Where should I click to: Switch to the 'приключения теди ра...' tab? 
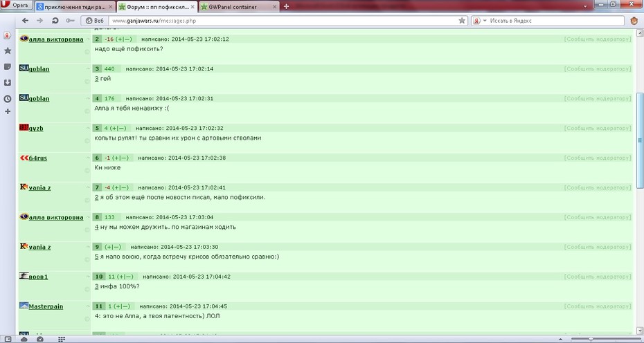point(75,7)
